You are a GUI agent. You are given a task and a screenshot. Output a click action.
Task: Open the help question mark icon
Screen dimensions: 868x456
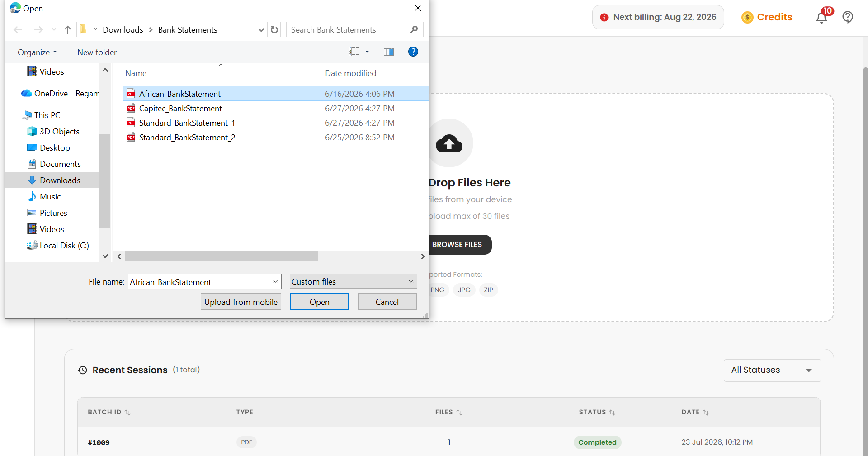848,17
